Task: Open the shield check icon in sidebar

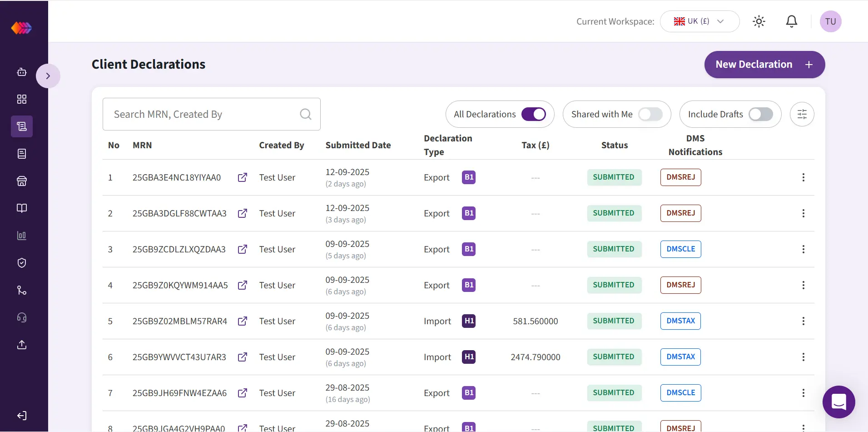Action: pos(22,263)
